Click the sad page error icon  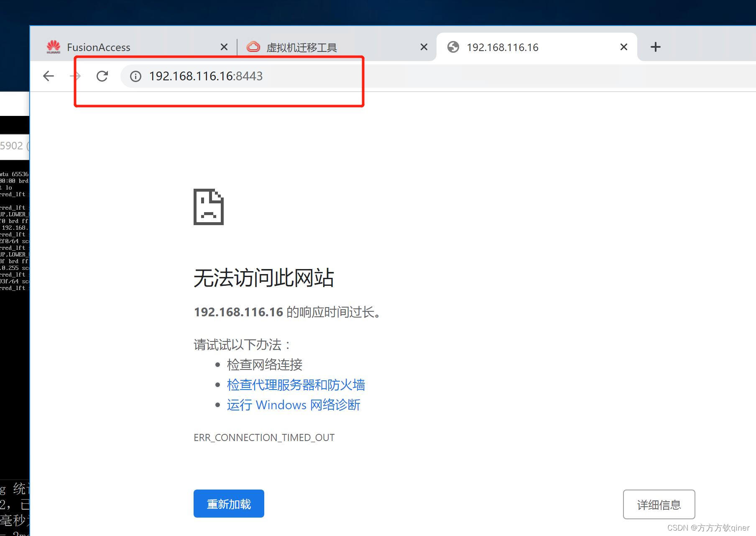tap(209, 207)
